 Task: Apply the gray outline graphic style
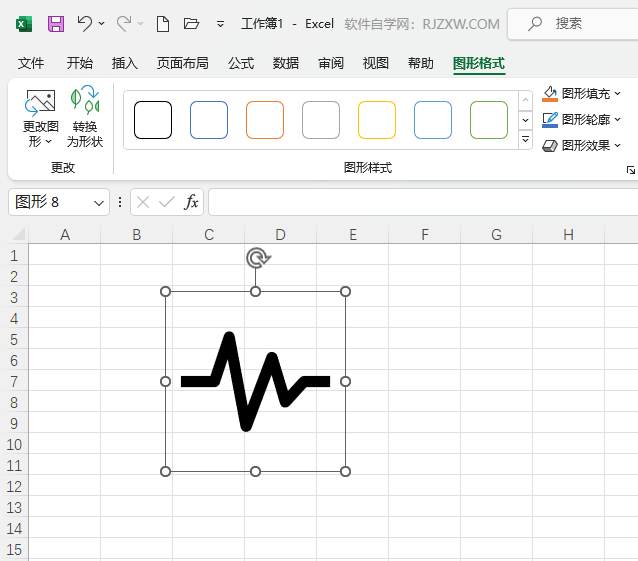coord(321,120)
